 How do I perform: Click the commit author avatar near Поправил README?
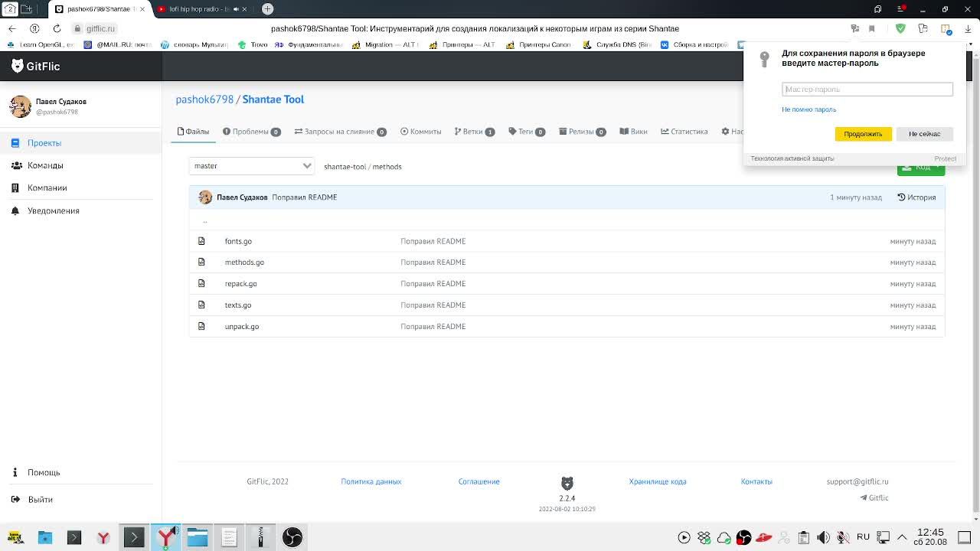[x=205, y=197]
